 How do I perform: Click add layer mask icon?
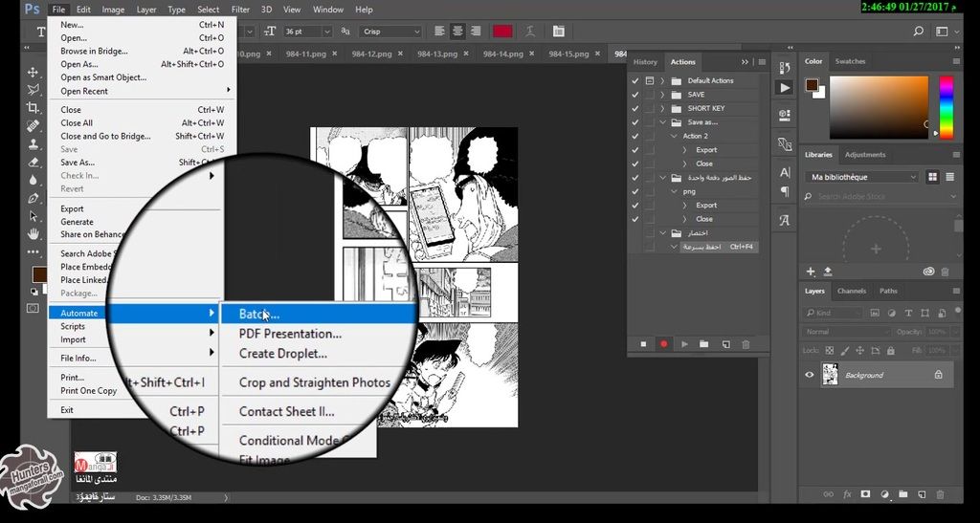click(x=865, y=494)
